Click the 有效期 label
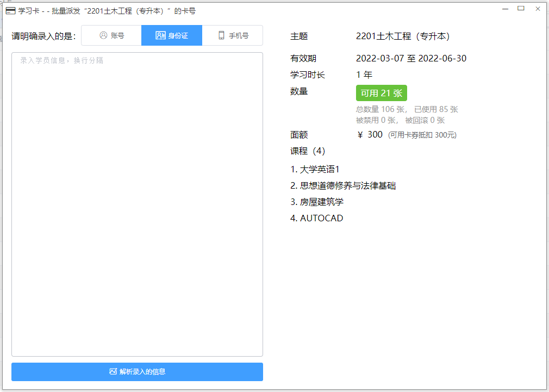The image size is (549, 392). [303, 58]
